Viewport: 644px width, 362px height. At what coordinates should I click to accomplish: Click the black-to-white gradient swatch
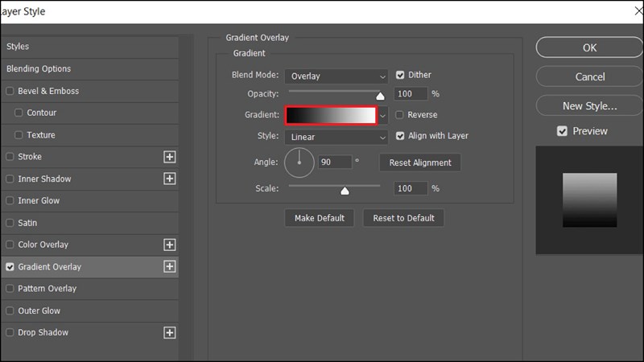331,115
